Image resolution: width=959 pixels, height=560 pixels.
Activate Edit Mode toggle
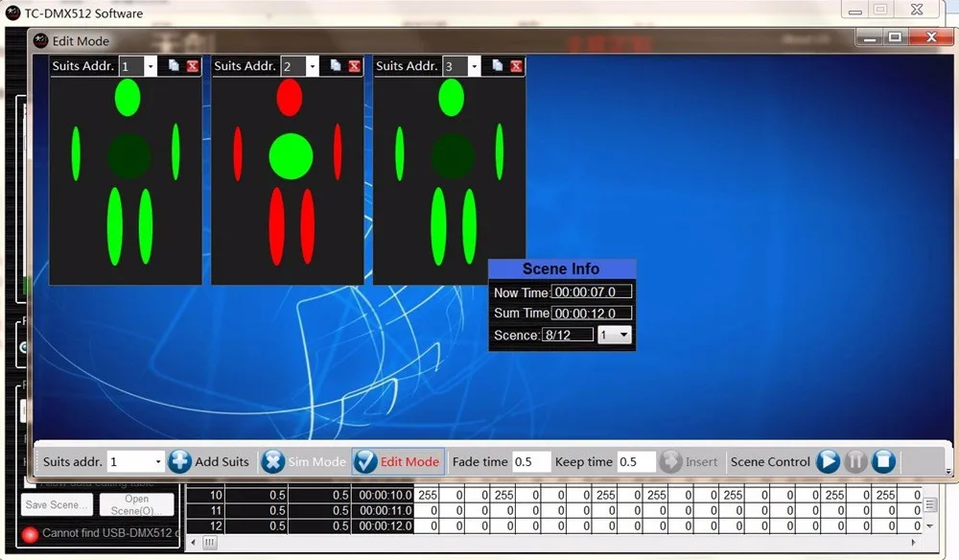(x=398, y=461)
